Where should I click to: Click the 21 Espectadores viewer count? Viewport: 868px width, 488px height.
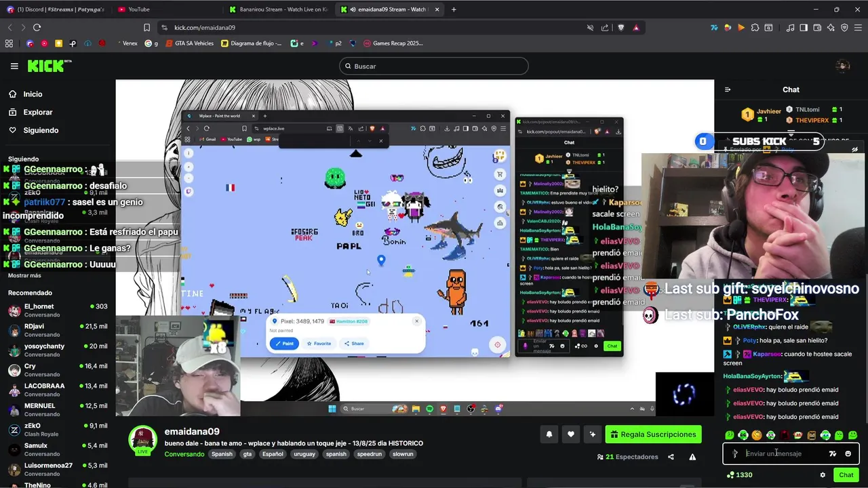tap(627, 457)
